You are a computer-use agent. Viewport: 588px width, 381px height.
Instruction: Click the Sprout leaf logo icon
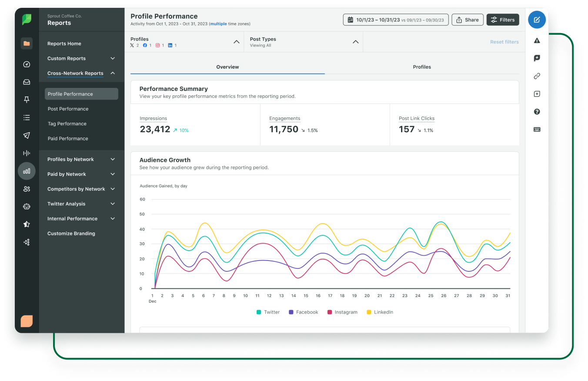tap(27, 20)
